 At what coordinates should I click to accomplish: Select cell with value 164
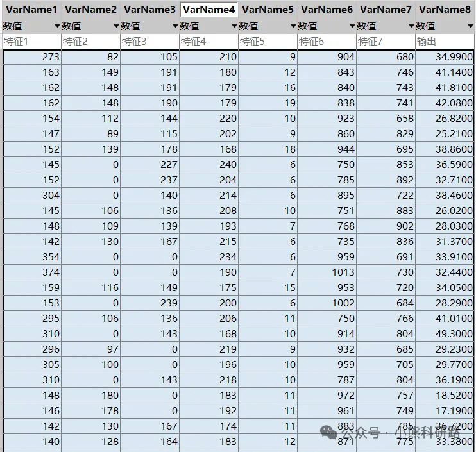[149, 442]
